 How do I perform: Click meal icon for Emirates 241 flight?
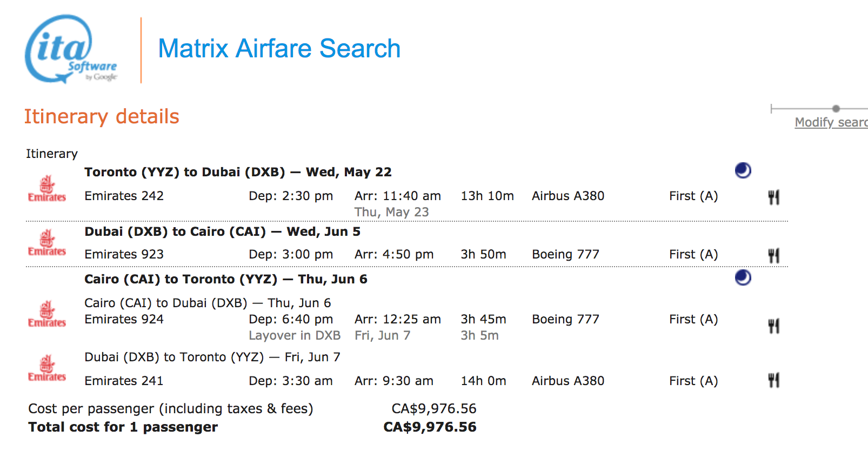tap(773, 380)
